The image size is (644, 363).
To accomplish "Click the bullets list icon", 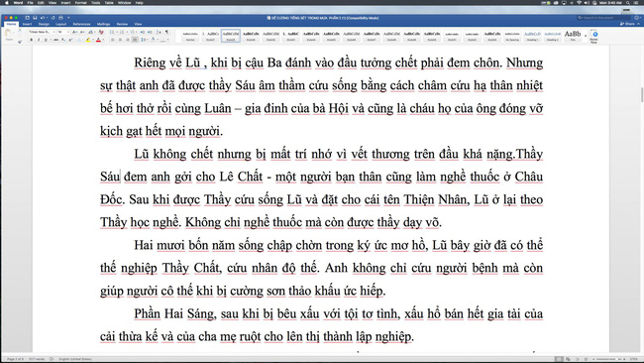I will tap(112, 32).
